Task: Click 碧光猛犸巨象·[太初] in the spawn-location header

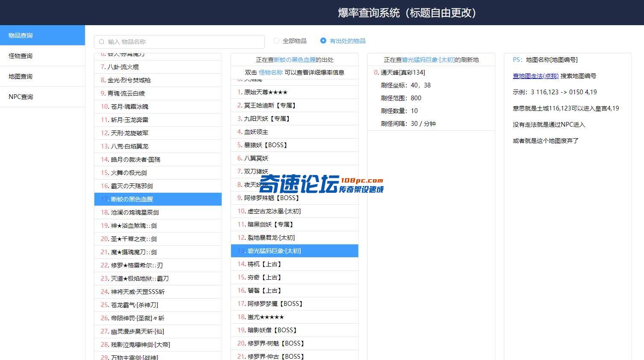Action: click(428, 60)
